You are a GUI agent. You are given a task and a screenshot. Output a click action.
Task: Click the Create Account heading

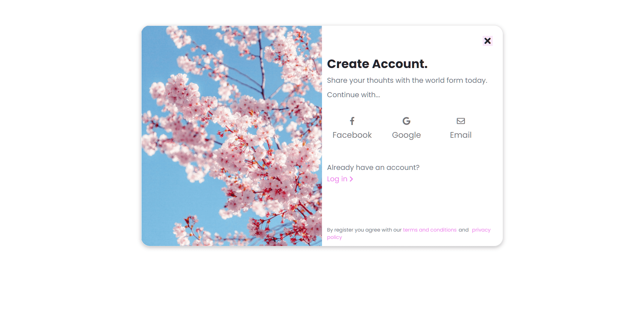[377, 64]
